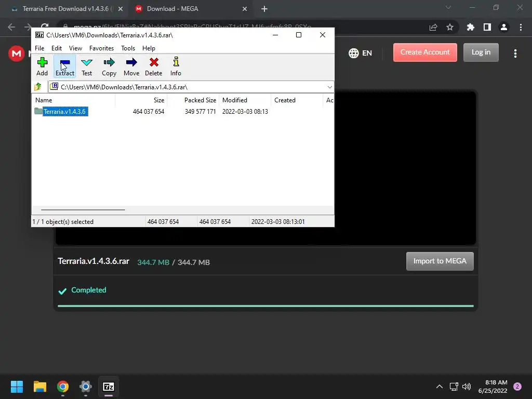Image resolution: width=532 pixels, height=399 pixels.
Task: Close the Download - MEGA tab
Action: [245, 9]
